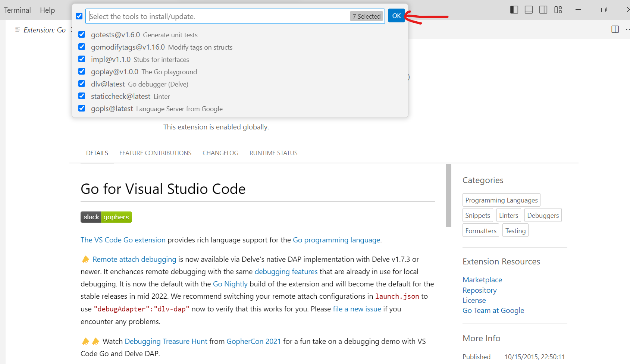The width and height of the screenshot is (630, 364).
Task: Follow the debugging features link
Action: pyautogui.click(x=286, y=272)
